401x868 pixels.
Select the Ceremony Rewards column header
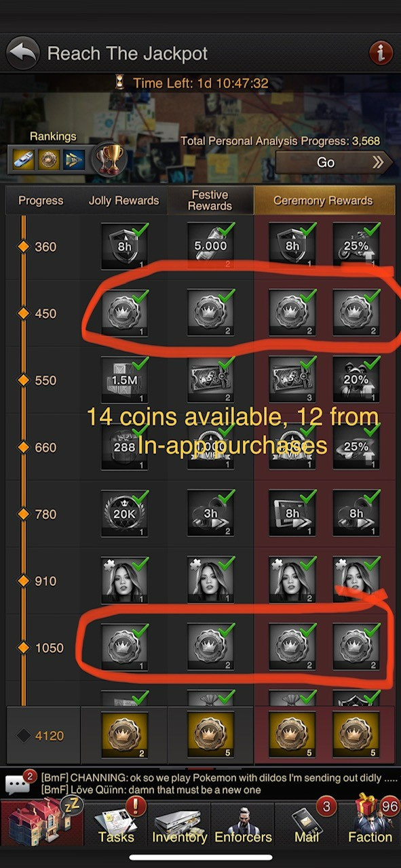coord(323,201)
